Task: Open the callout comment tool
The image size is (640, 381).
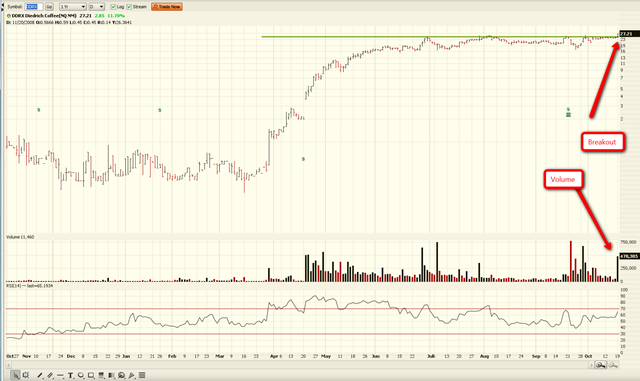Action: (121, 375)
